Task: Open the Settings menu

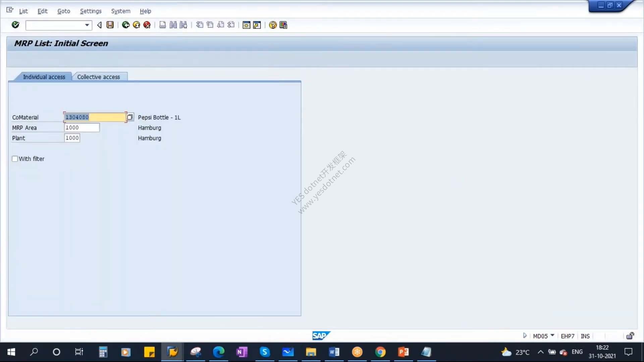Action: click(x=91, y=11)
